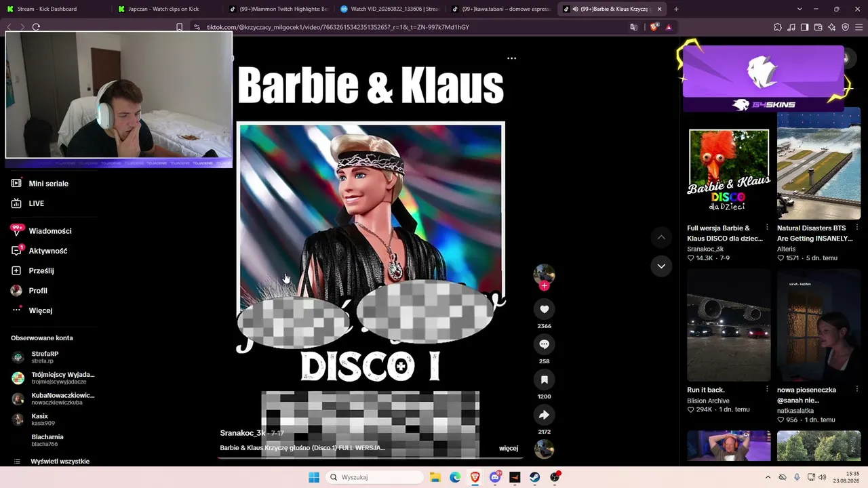Open OBS Studio from the taskbar
Viewport: 868px width, 488px height.
[555, 477]
